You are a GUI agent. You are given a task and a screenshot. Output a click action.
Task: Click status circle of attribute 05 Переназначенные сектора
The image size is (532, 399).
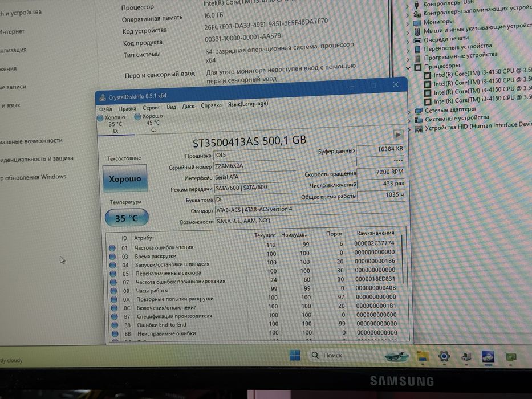click(113, 274)
